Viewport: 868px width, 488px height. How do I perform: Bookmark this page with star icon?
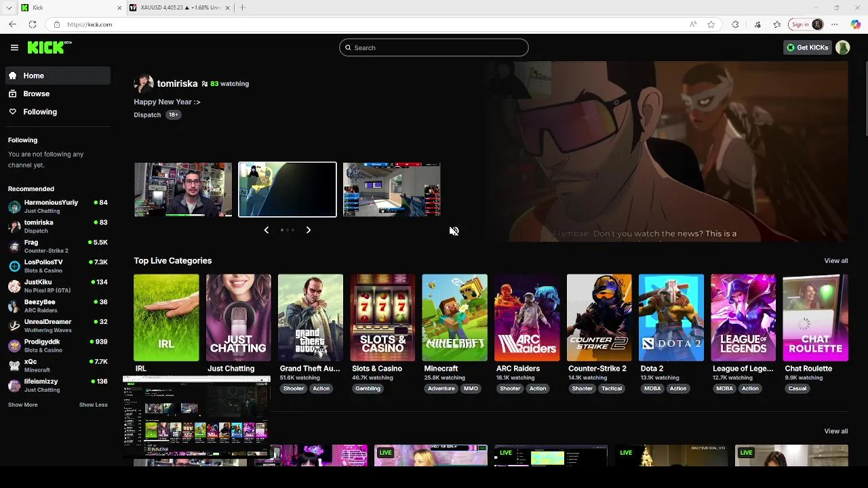point(711,24)
